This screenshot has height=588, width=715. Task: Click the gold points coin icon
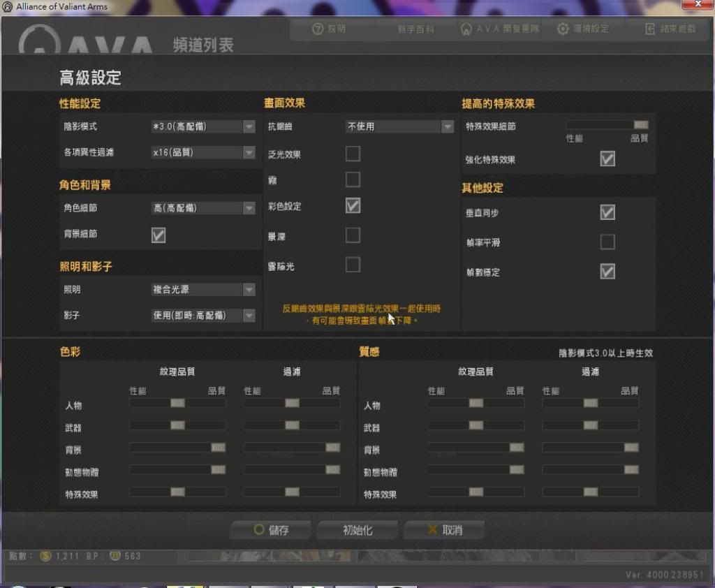tap(46, 556)
